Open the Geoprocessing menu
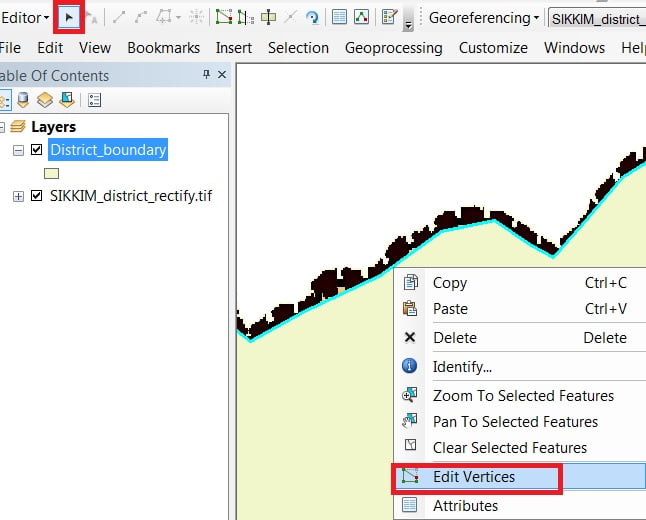 coord(393,47)
